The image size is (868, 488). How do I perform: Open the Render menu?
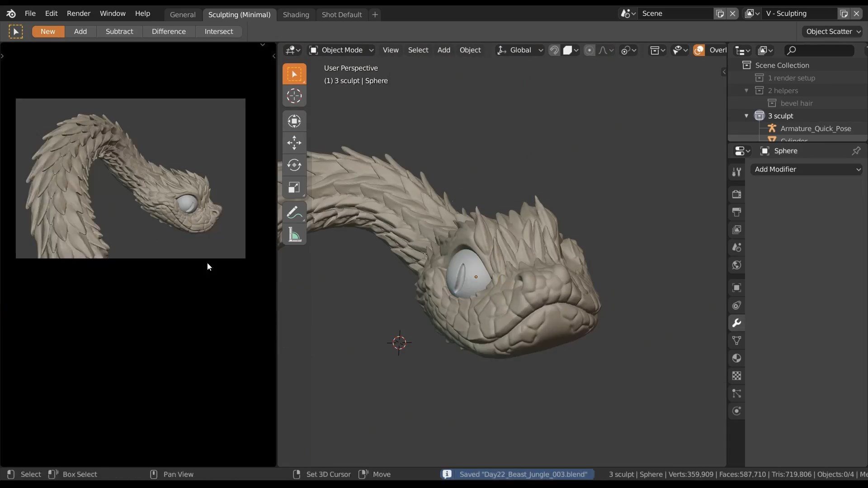tap(79, 14)
